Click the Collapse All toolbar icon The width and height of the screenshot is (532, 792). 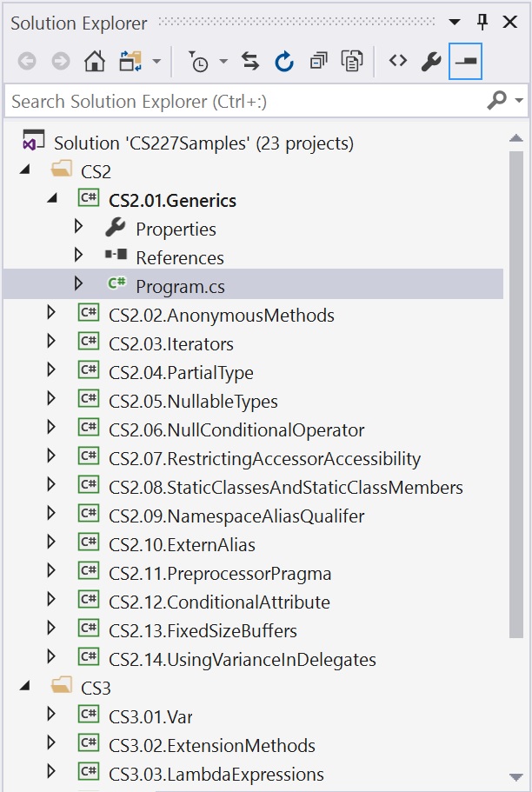pos(318,62)
